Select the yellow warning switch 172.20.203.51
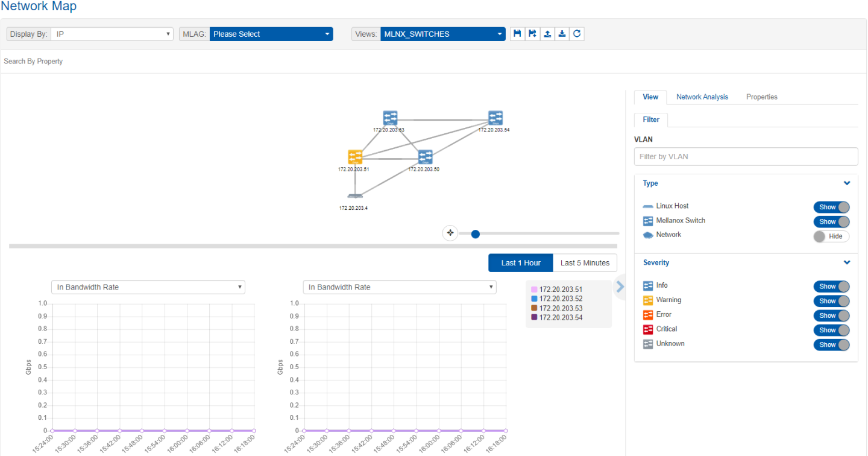 pos(355,157)
